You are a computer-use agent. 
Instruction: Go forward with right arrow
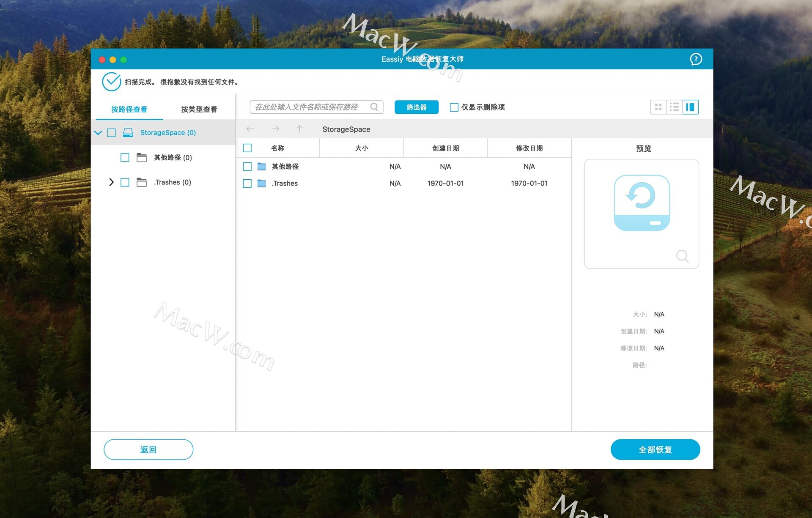point(275,129)
